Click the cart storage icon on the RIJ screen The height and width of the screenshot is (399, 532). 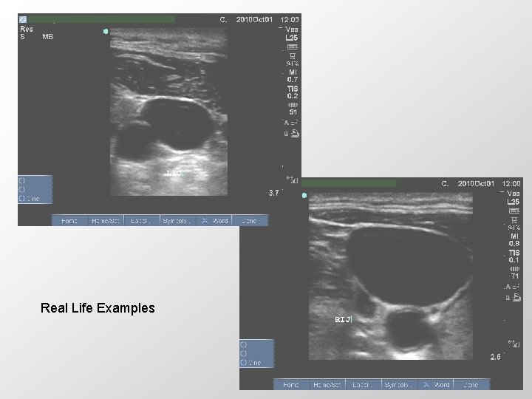point(514,220)
